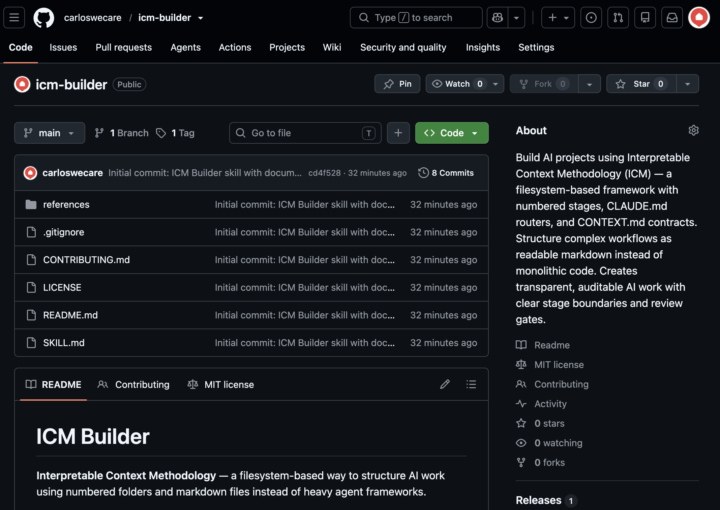Open pull requests icon in top bar
720x510 pixels.
point(618,17)
